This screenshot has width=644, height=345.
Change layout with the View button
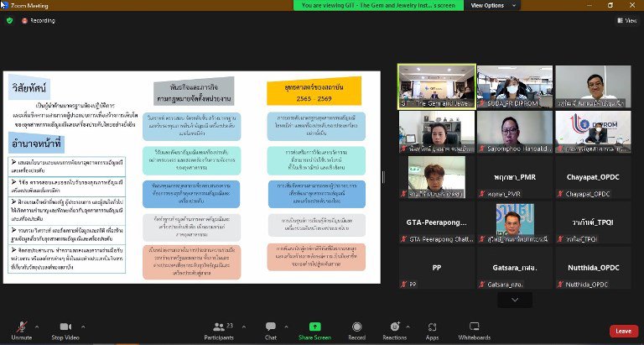pyautogui.click(x=626, y=20)
